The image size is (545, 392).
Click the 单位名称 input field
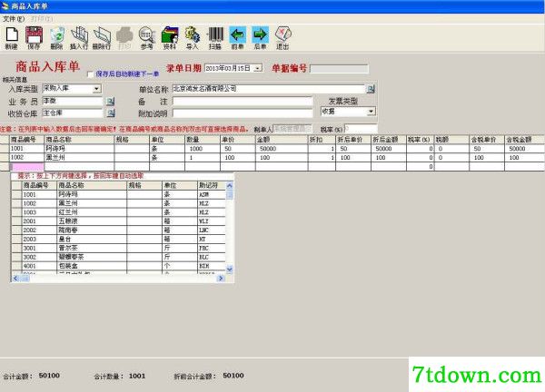click(x=269, y=89)
